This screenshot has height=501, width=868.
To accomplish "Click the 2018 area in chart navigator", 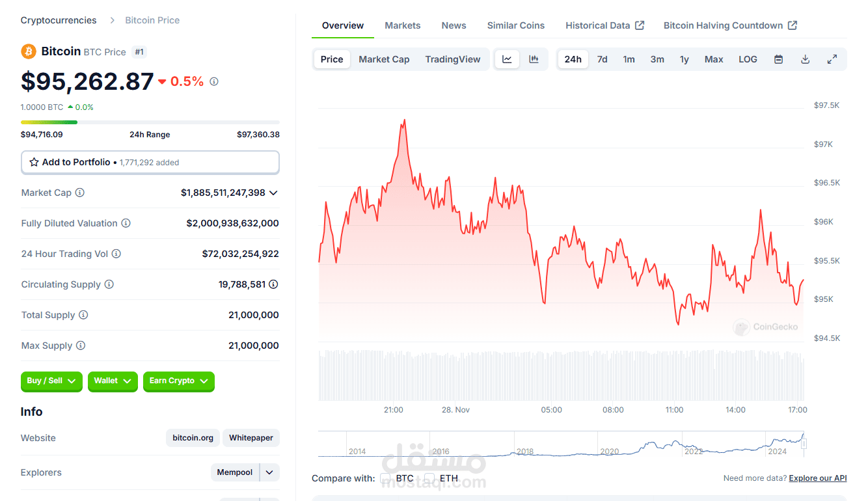I will pos(525,451).
